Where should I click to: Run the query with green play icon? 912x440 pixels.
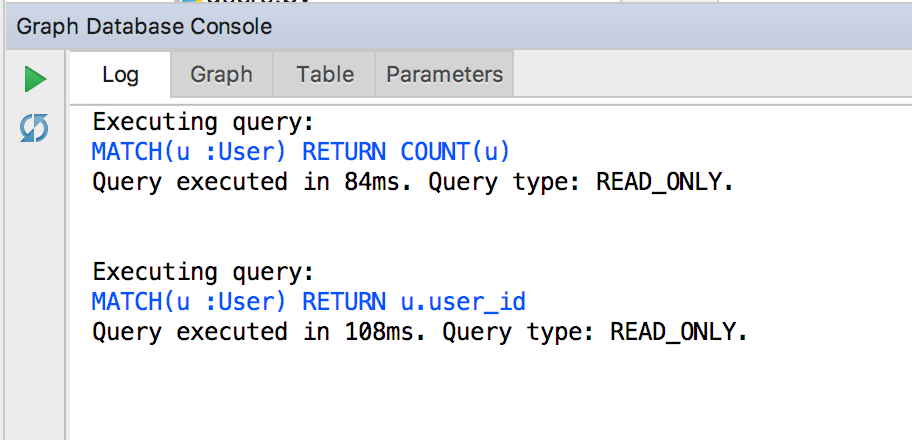click(35, 79)
